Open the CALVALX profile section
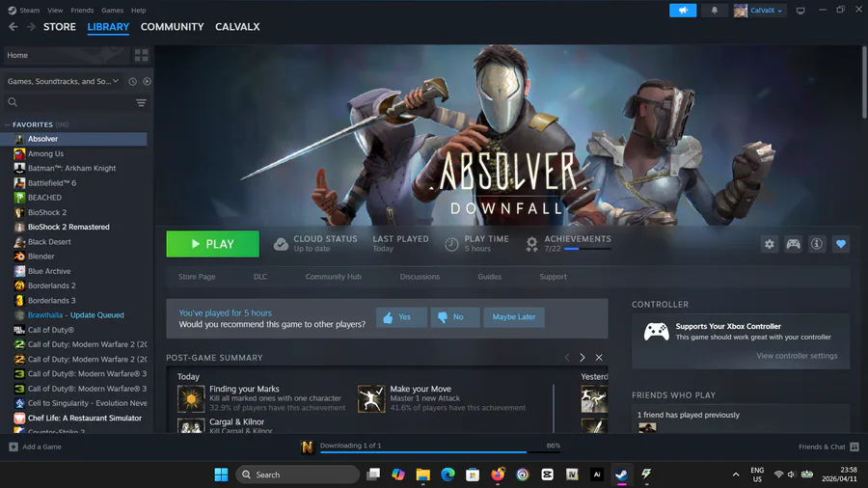 click(x=237, y=27)
